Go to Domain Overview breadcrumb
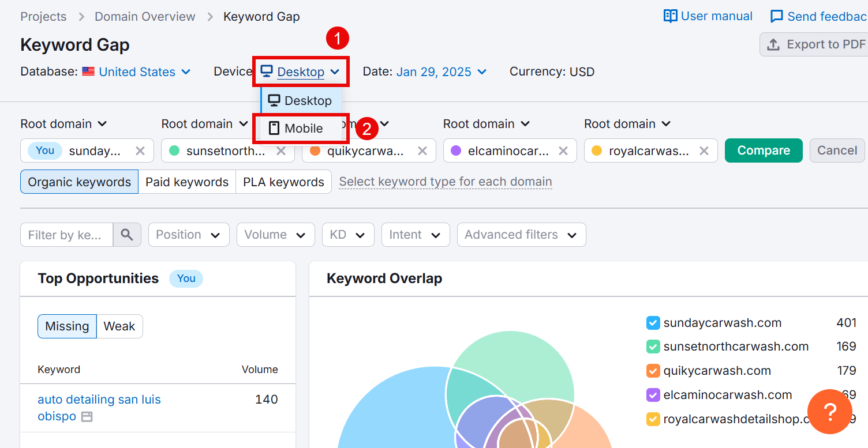The height and width of the screenshot is (448, 868). point(145,17)
